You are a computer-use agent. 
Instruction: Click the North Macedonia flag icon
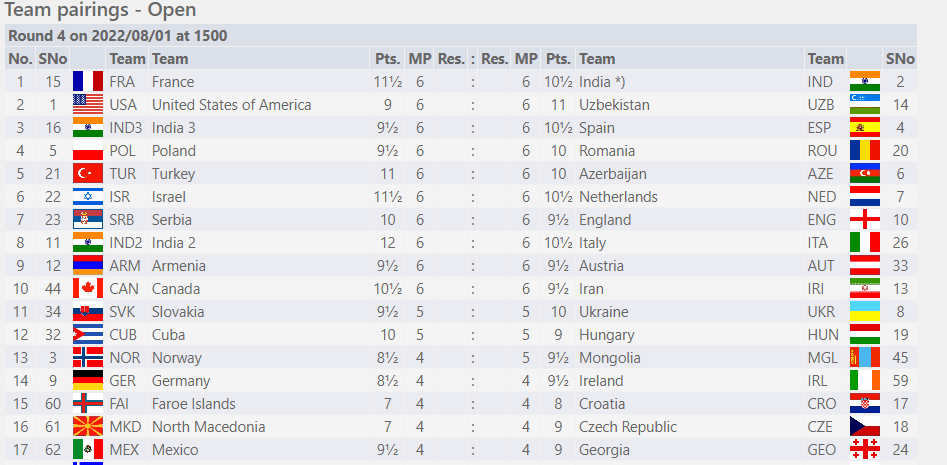tap(88, 427)
